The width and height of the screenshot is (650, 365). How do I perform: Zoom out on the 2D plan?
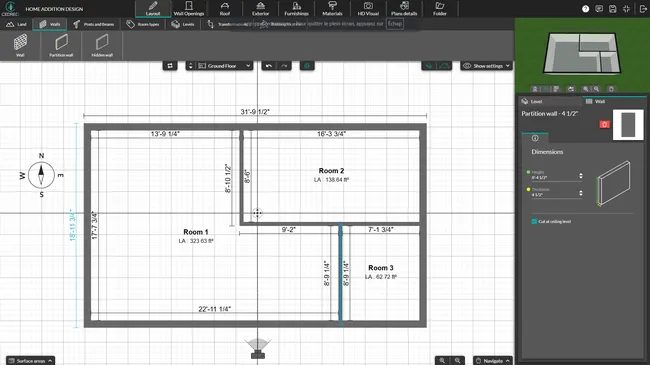(457, 360)
